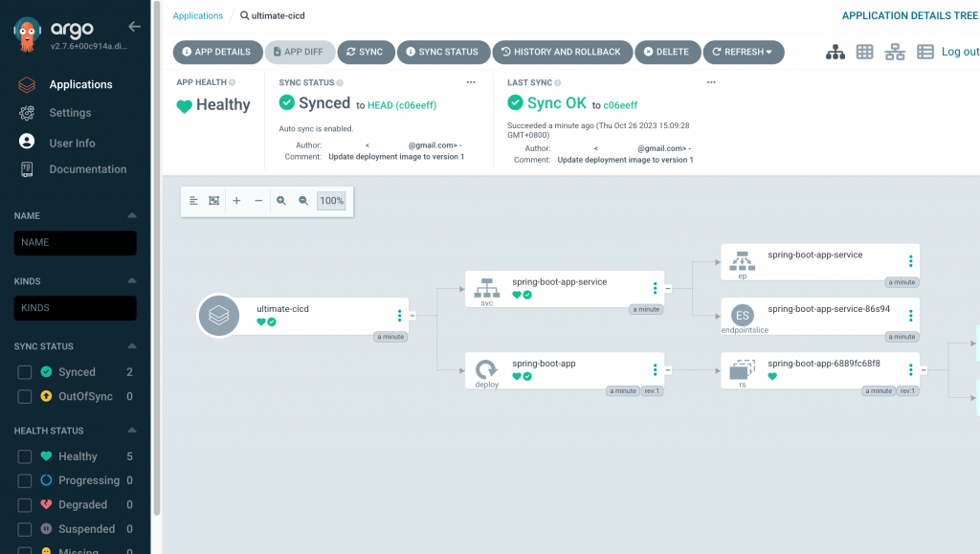Open APP DETAILS

(x=217, y=52)
